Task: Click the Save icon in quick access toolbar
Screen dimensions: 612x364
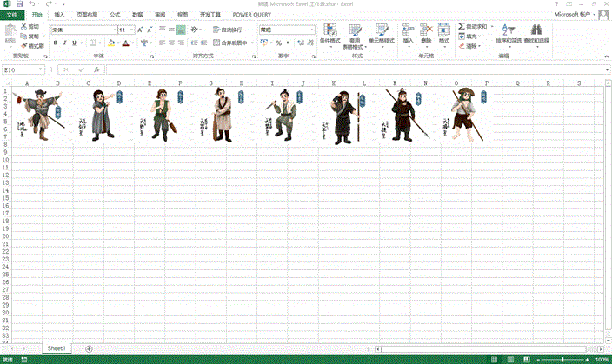Action: click(x=18, y=4)
